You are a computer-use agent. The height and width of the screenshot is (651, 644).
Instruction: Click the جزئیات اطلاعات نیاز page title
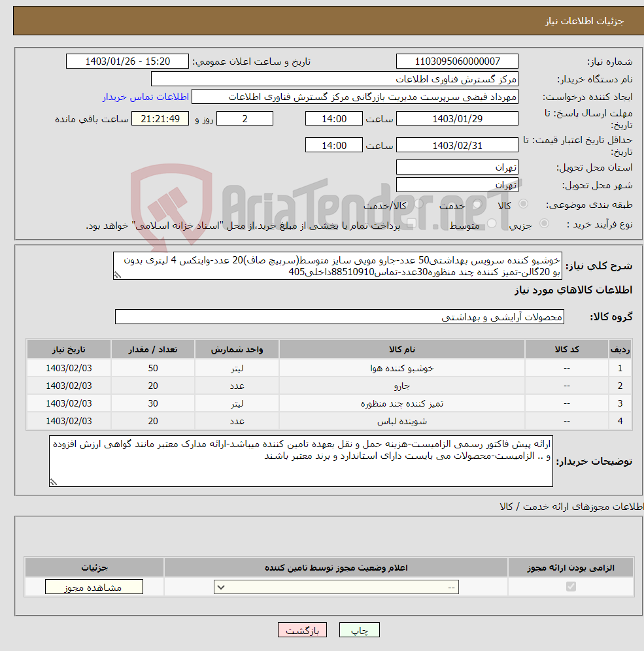point(585,21)
